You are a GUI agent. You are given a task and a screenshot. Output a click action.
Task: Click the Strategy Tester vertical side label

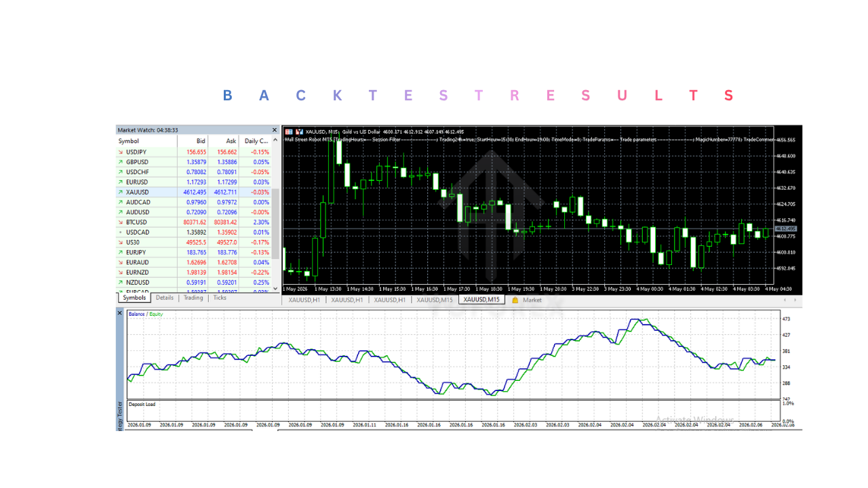120,415
